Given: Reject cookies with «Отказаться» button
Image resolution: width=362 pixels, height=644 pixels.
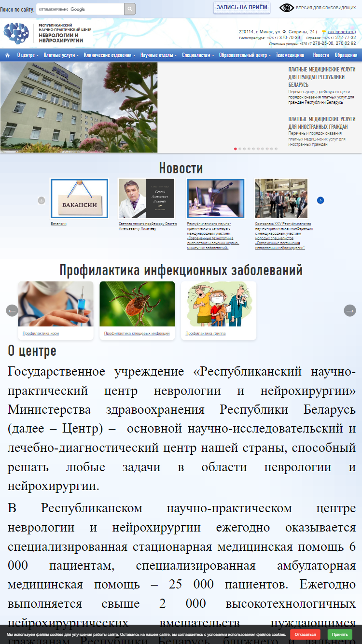Looking at the screenshot, I should click(x=305, y=634).
